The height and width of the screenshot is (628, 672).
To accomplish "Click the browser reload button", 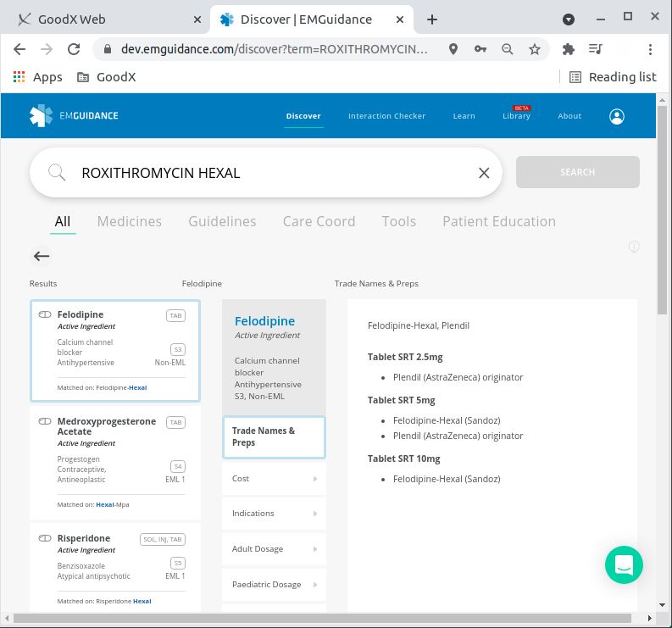I will point(75,49).
